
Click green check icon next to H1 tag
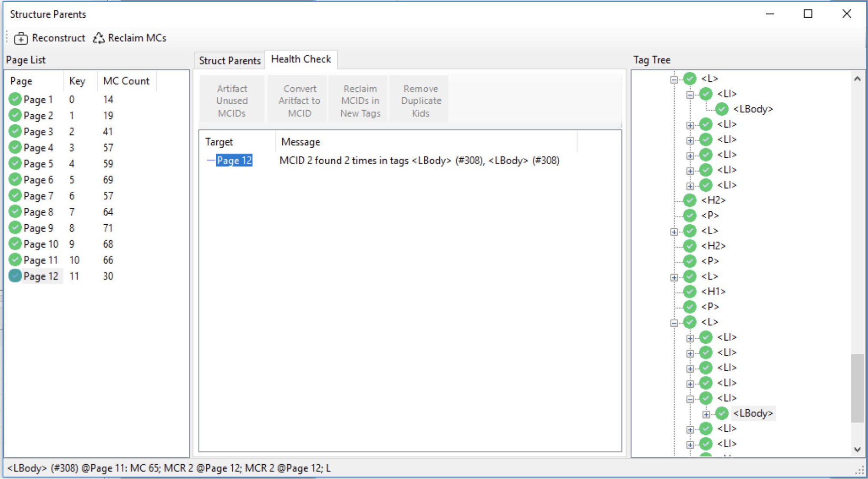click(x=690, y=291)
